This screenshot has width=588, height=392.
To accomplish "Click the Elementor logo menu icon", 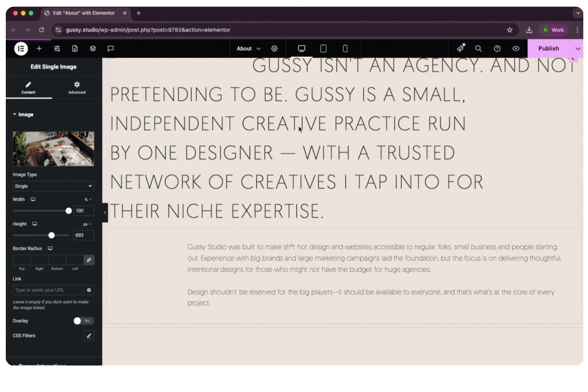I will click(21, 49).
